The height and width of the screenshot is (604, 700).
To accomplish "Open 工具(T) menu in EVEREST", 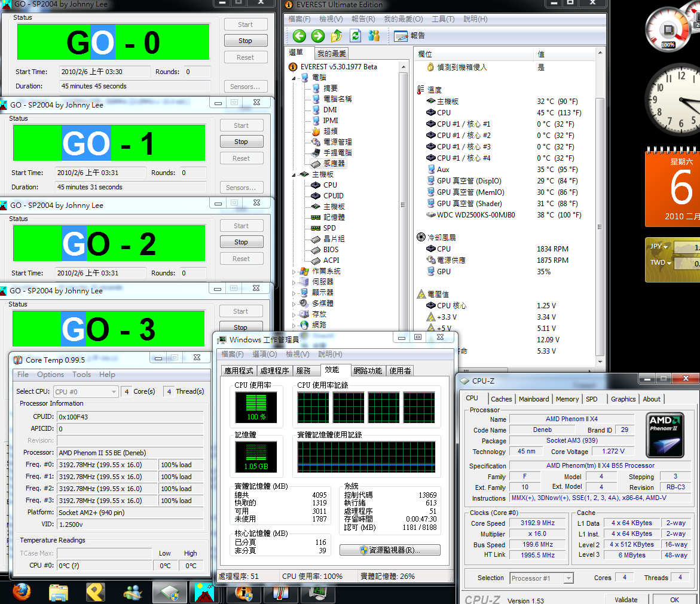I will (x=443, y=19).
